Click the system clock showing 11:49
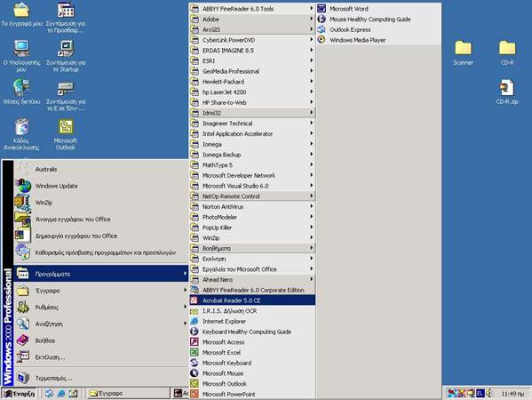The image size is (532, 400). click(512, 394)
